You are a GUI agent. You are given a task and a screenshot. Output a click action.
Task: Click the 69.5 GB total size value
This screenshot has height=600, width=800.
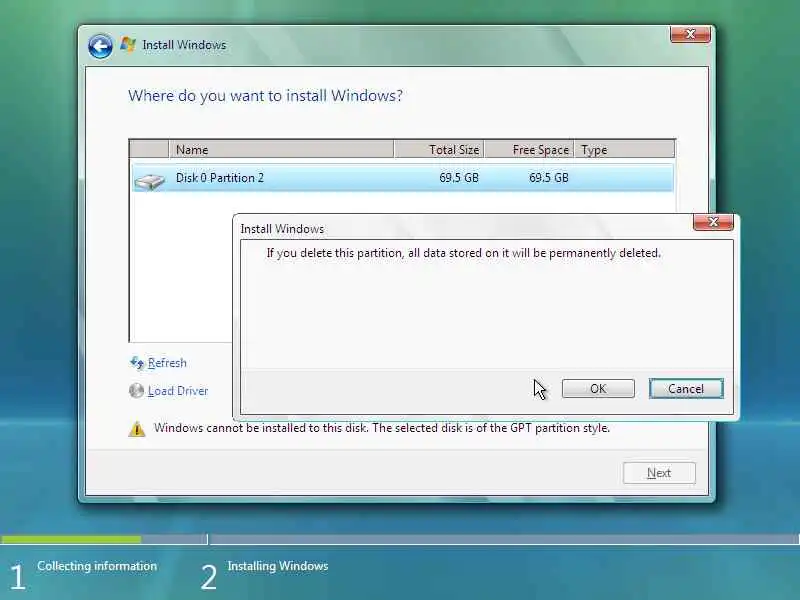point(459,178)
